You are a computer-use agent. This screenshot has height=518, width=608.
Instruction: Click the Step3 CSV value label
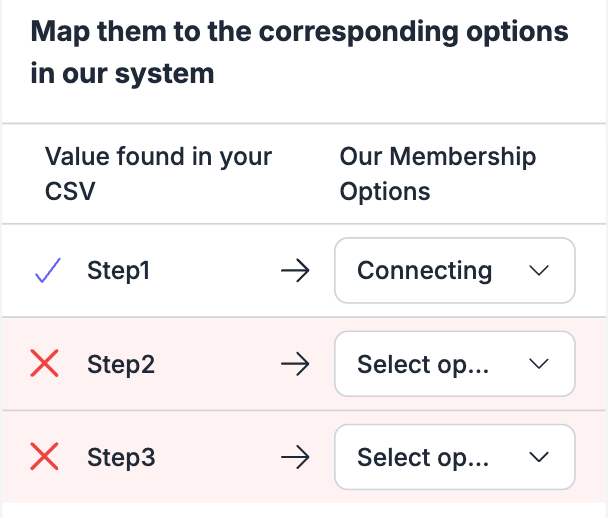121,458
